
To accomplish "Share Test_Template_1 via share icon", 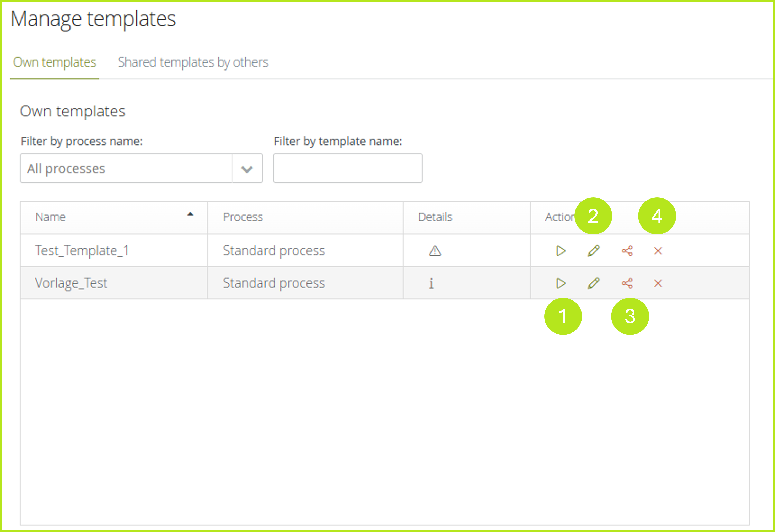I will 627,251.
